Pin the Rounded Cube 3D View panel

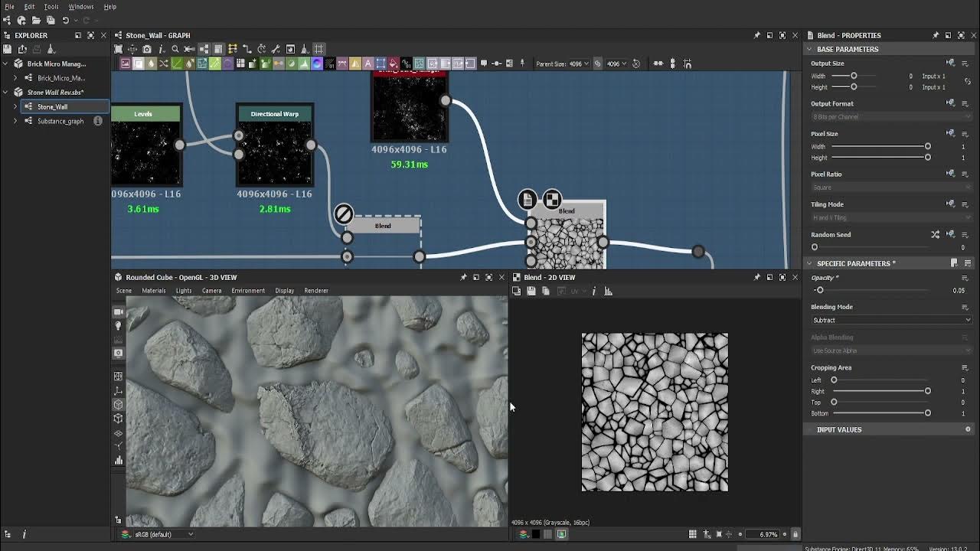click(463, 277)
